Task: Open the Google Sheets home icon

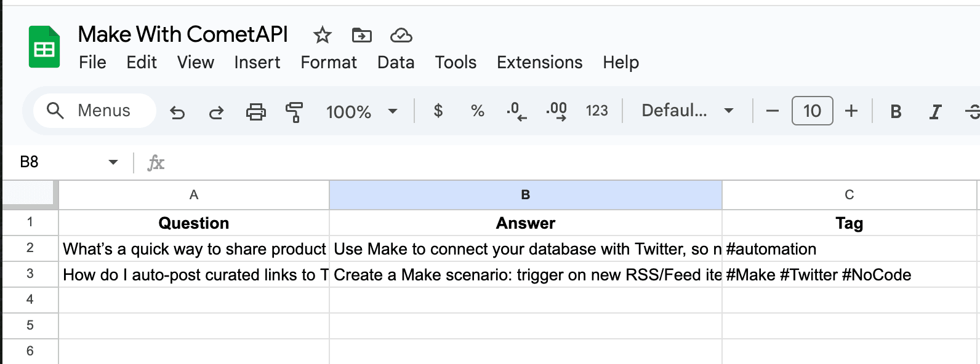Action: coord(44,47)
